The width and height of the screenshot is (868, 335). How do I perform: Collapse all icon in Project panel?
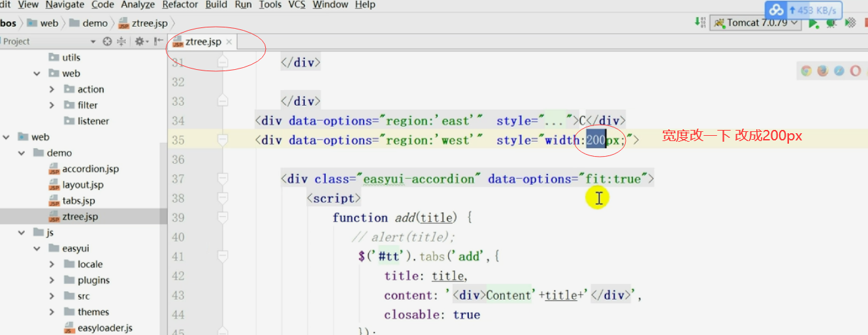pyautogui.click(x=121, y=41)
